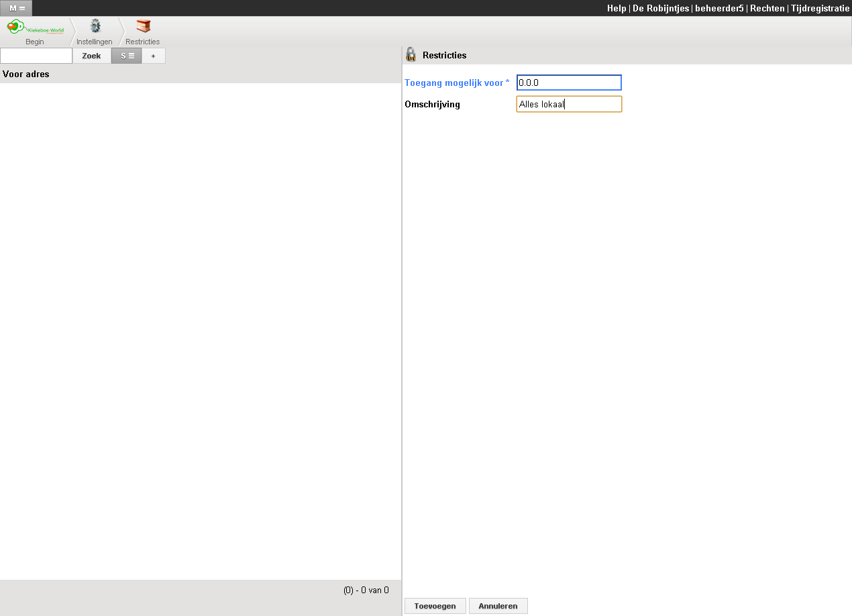Click the Begin breadcrumb label
The image size is (852, 616).
pyautogui.click(x=34, y=42)
